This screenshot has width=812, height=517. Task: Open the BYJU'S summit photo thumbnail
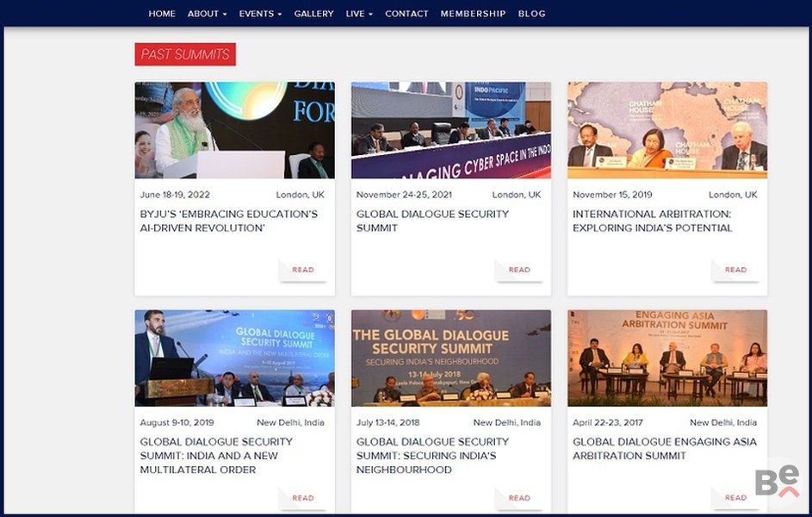click(x=234, y=130)
